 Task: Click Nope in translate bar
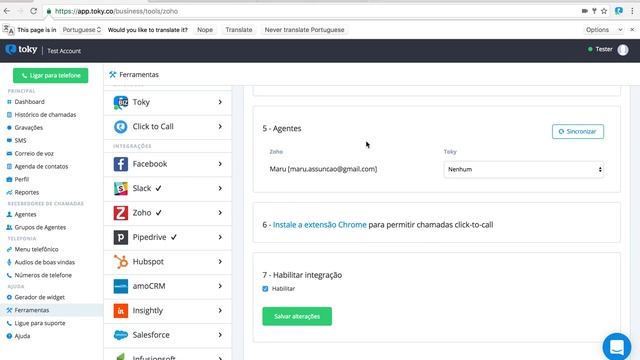coord(205,30)
